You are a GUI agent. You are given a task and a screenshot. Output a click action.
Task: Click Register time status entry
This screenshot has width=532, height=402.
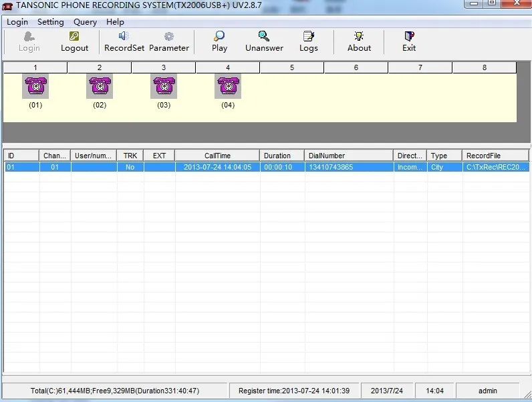294,391
